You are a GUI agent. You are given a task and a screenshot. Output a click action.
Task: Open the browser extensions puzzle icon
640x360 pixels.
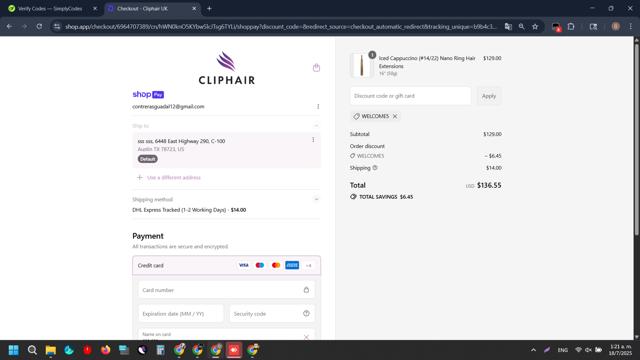coord(571,27)
